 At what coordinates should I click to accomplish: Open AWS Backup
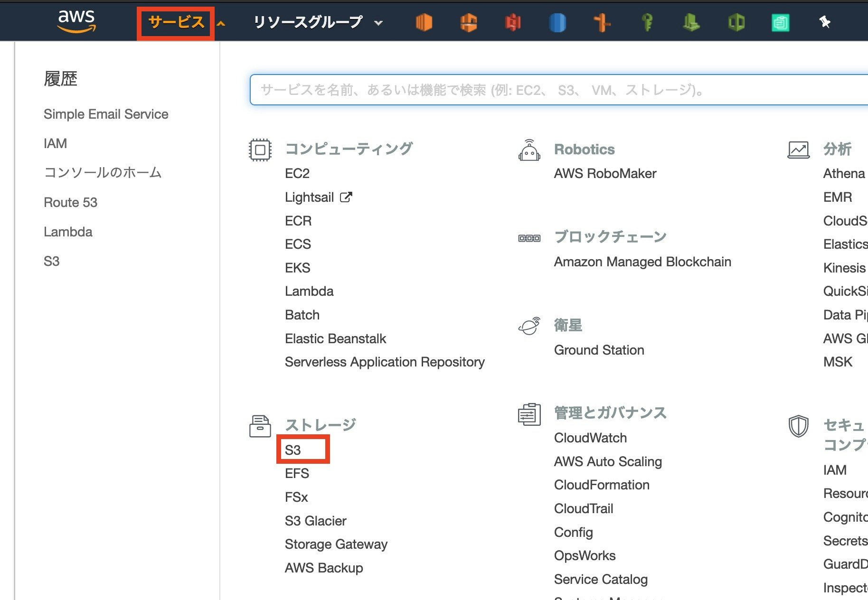pos(324,568)
